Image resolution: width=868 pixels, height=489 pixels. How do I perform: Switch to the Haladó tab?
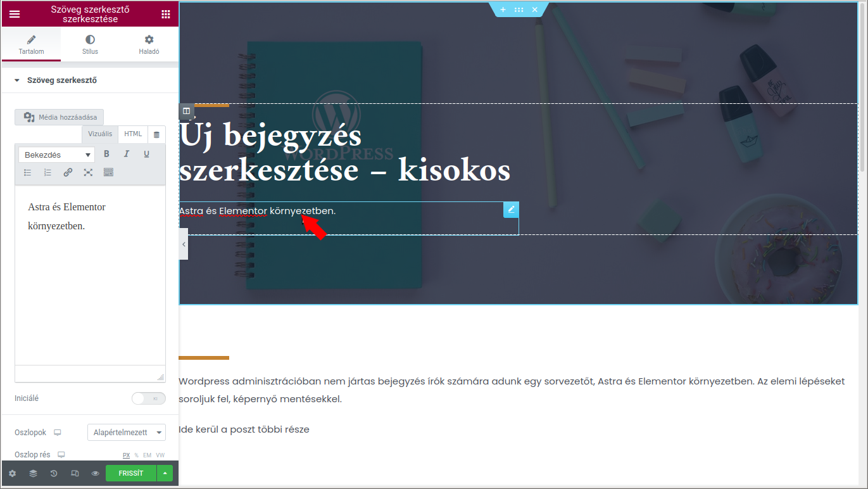pos(149,44)
